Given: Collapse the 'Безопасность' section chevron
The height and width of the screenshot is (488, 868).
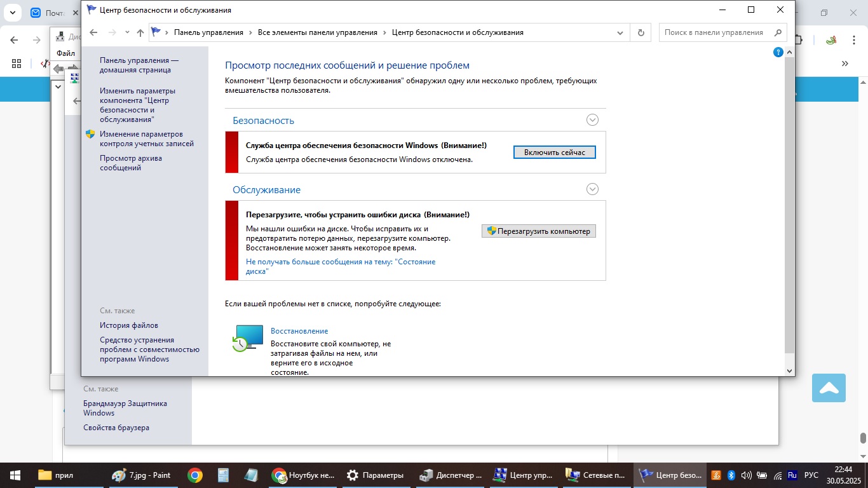Looking at the screenshot, I should [592, 119].
